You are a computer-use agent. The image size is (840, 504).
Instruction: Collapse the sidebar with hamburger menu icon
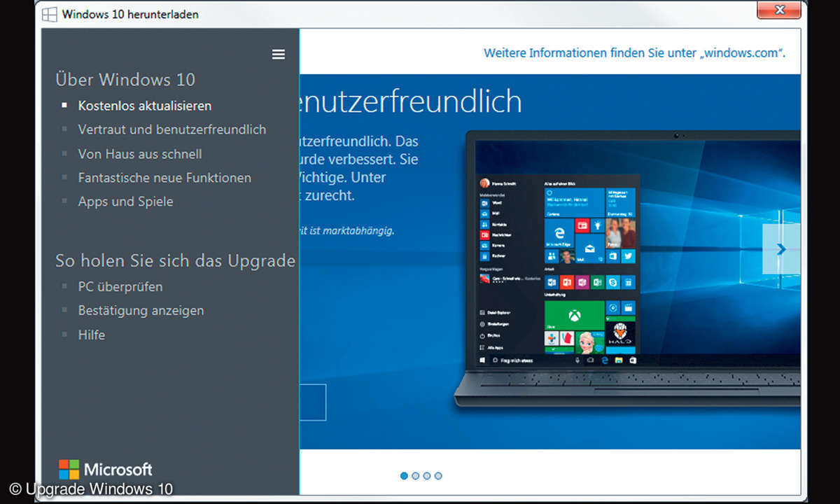(x=279, y=55)
